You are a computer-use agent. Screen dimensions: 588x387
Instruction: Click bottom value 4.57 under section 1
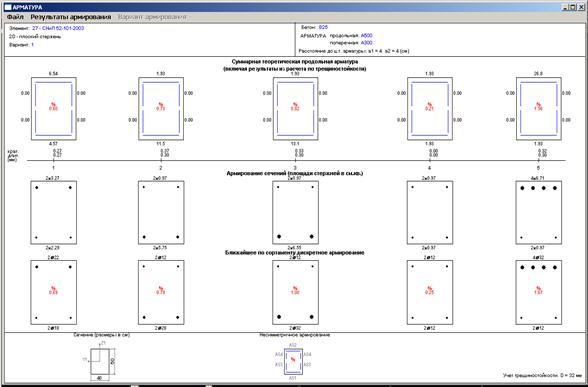coord(54,144)
